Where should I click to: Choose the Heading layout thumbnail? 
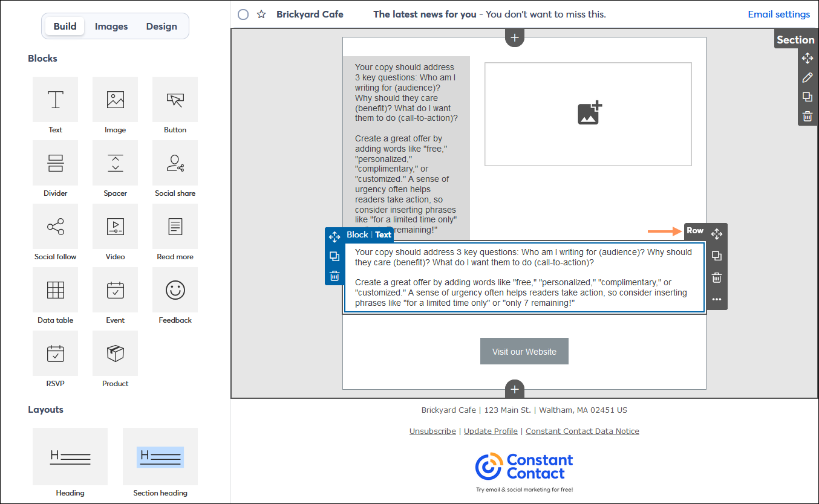pos(70,456)
